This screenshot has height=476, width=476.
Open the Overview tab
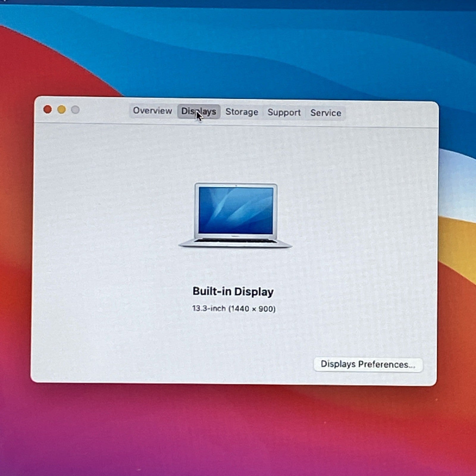pos(152,112)
